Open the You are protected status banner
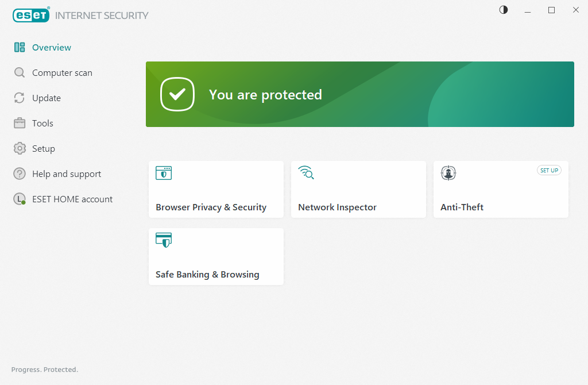 360,94
